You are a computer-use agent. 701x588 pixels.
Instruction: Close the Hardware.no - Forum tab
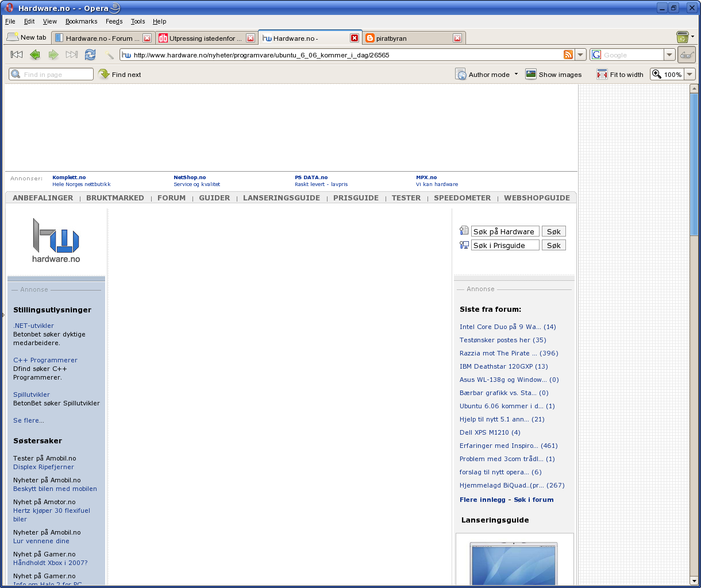(147, 38)
